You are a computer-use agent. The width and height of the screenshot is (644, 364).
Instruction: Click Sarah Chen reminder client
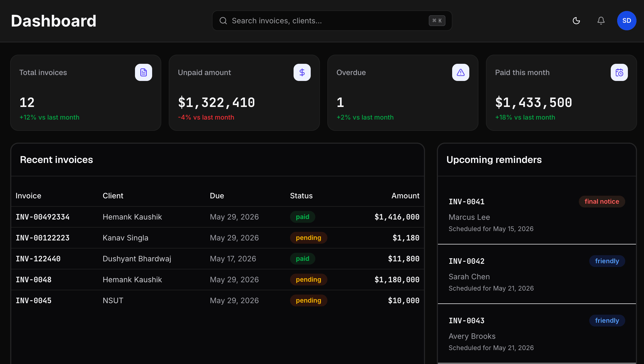(x=469, y=277)
